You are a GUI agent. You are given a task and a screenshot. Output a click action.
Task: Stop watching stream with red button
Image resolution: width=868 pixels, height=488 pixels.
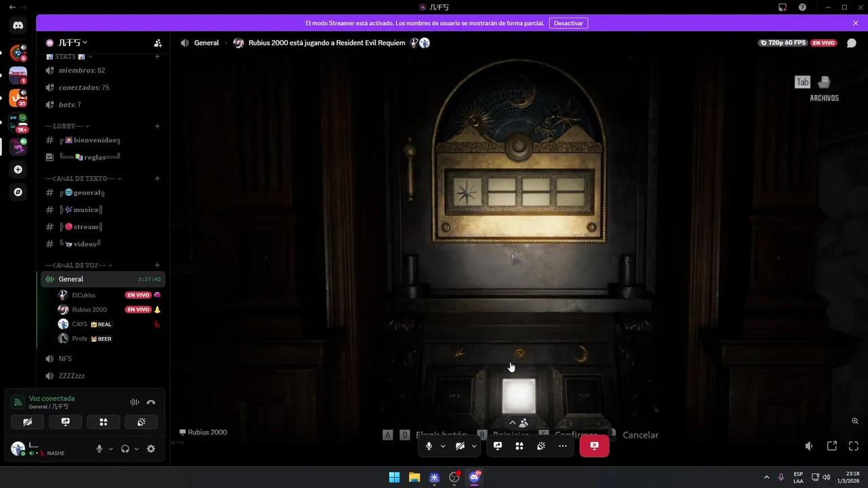(594, 446)
